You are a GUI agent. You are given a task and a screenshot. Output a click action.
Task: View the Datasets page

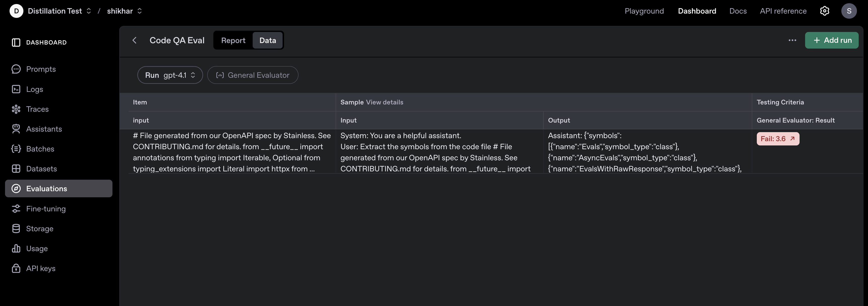click(x=42, y=169)
